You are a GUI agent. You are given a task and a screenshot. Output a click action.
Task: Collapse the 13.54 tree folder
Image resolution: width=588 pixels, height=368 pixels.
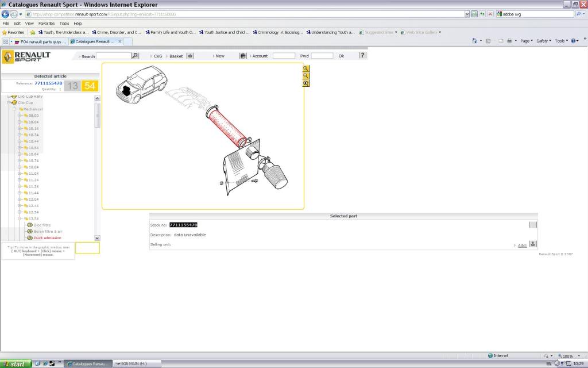tap(20, 218)
